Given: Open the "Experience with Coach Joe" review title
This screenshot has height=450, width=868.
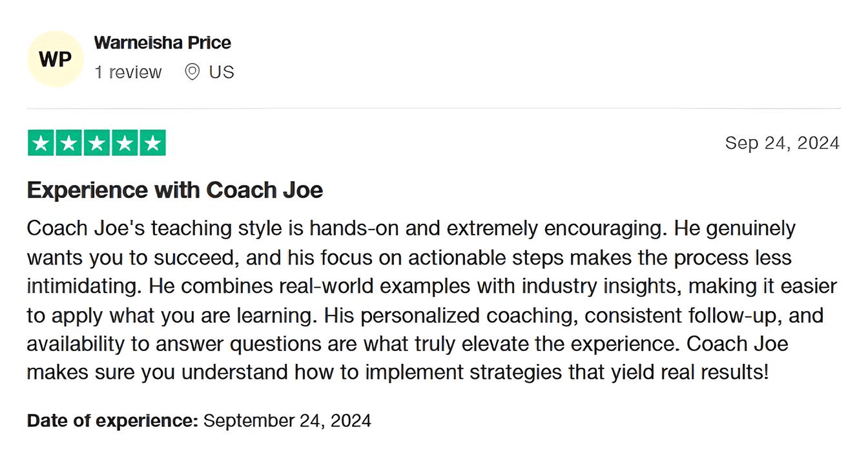Looking at the screenshot, I should coord(174,190).
